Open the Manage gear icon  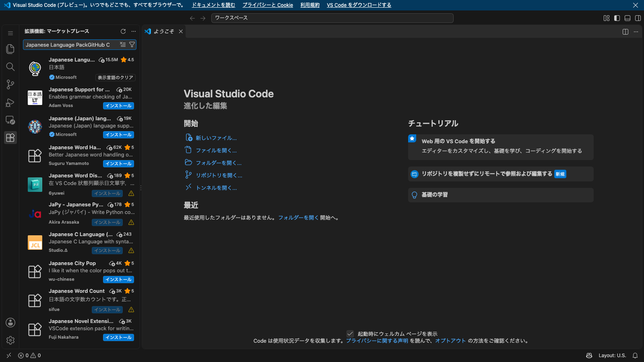[x=10, y=340]
